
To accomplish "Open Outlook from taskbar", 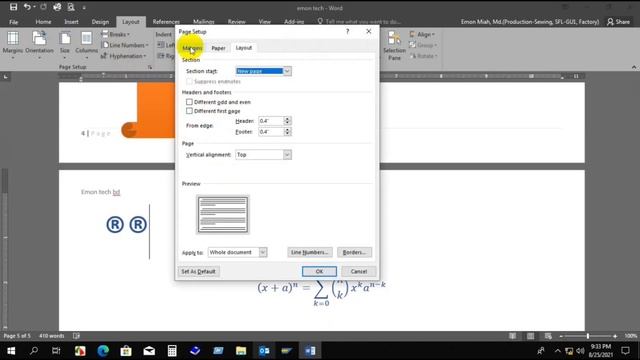I will (264, 351).
